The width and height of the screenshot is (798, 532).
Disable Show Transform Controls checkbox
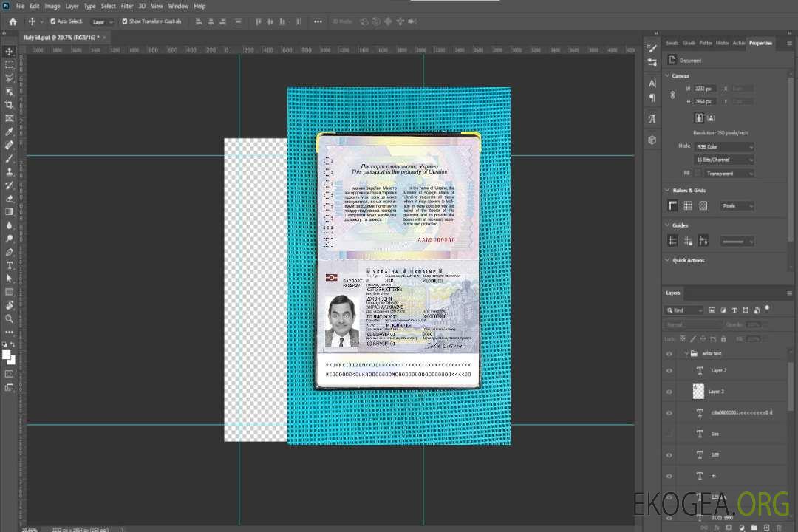tap(125, 21)
